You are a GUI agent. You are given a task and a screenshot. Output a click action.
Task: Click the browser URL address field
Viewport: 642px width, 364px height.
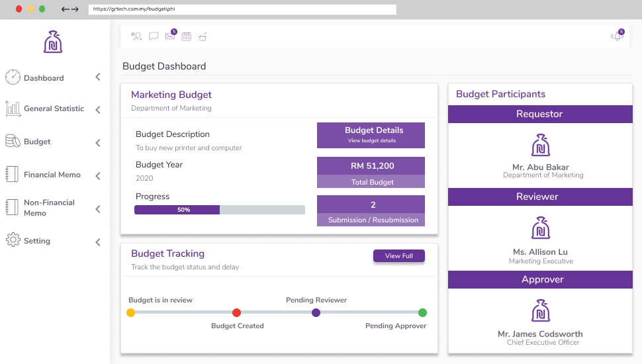pos(242,9)
